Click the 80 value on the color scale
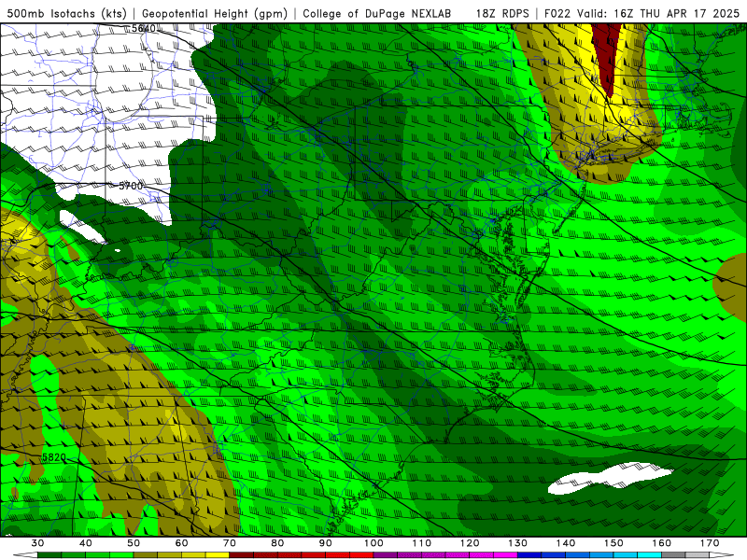Screen dimensions: 747x560 coord(277,543)
